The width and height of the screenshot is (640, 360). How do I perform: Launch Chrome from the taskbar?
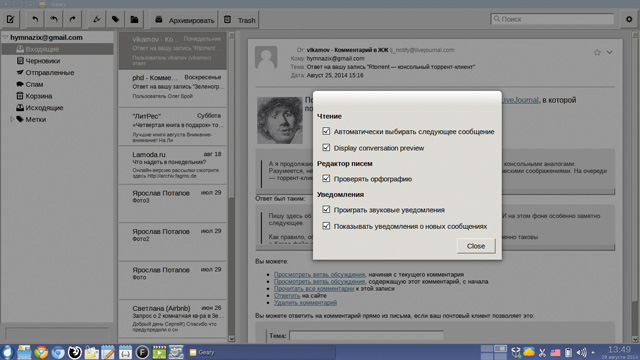41,352
